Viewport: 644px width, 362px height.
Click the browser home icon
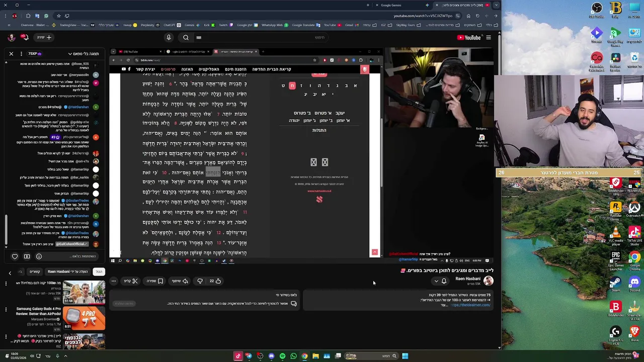point(468,16)
